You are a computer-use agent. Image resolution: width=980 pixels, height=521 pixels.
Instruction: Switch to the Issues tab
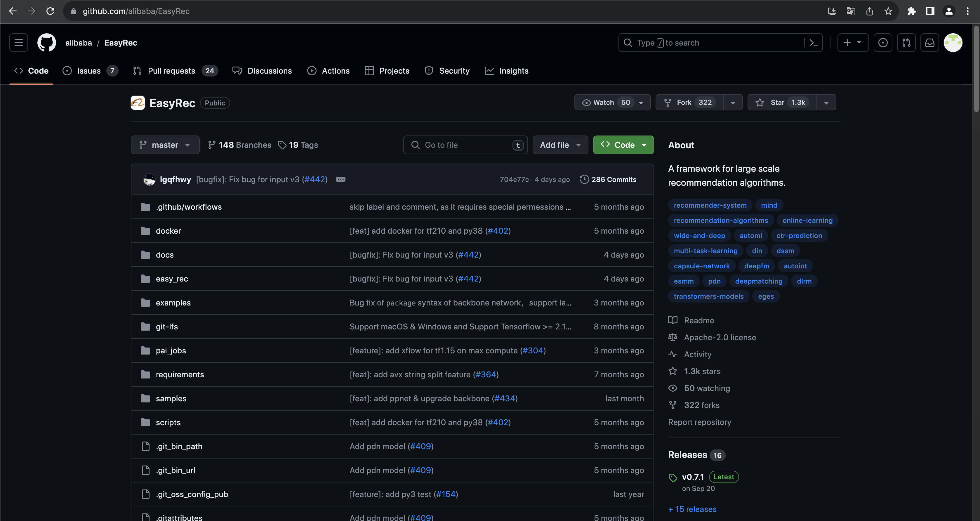click(x=90, y=71)
